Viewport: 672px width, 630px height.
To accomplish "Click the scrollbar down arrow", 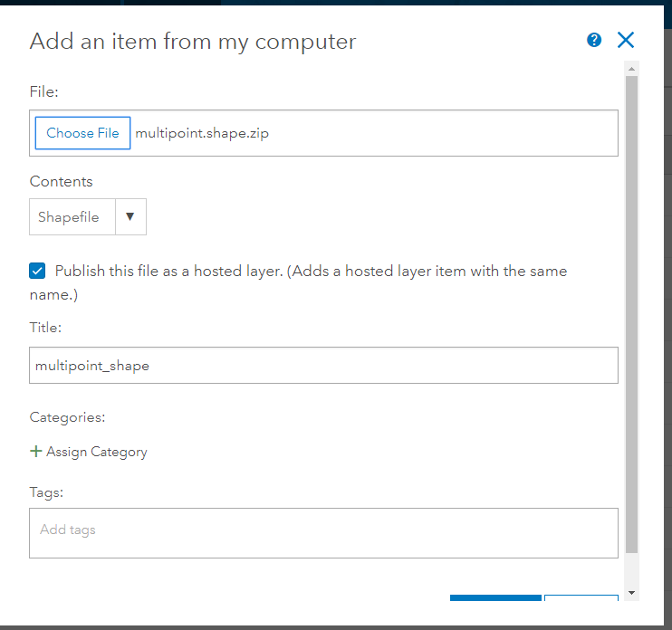I will (x=632, y=593).
